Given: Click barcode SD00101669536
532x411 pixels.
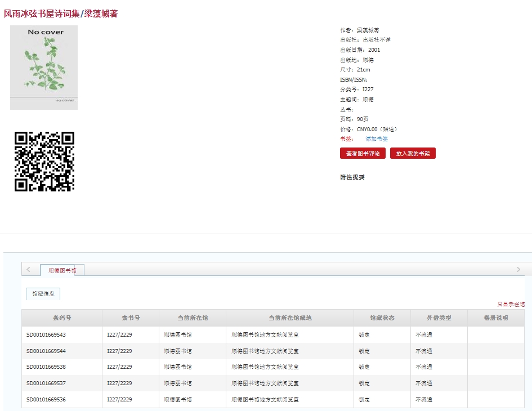Looking at the screenshot, I should pyautogui.click(x=46, y=400).
